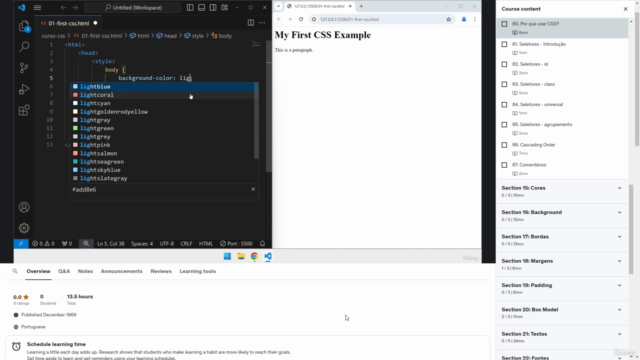Viewport: 640px width, 360px height.
Task: Open the Extensions icon in VS Code
Action: click(x=24, y=110)
